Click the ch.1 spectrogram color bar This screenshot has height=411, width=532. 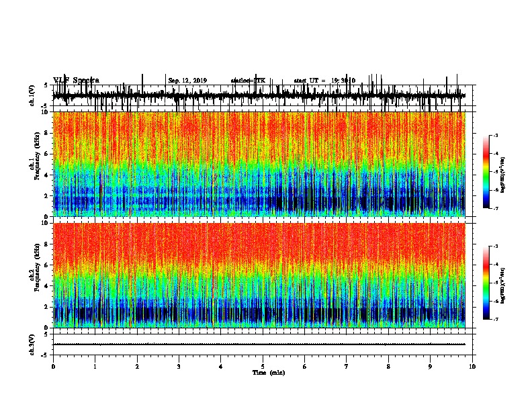pyautogui.click(x=486, y=172)
